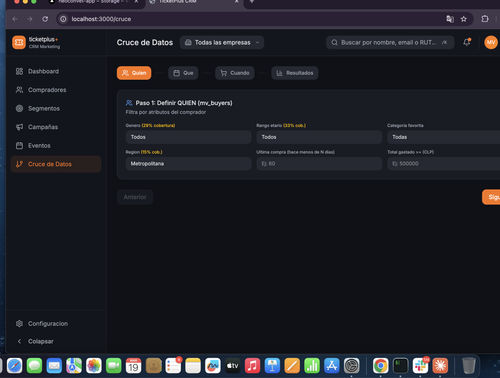Click the Ultima compra days input field
The image size is (500, 378).
click(x=319, y=164)
